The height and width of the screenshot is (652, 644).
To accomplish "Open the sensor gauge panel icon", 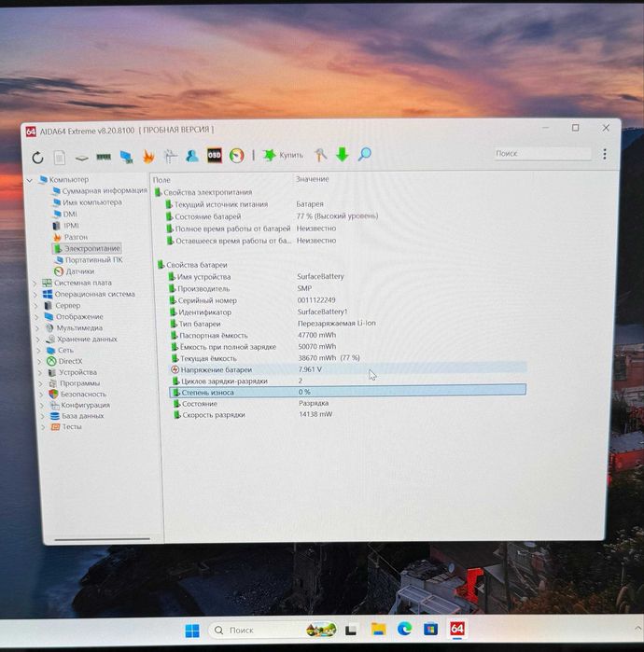I will (x=236, y=156).
